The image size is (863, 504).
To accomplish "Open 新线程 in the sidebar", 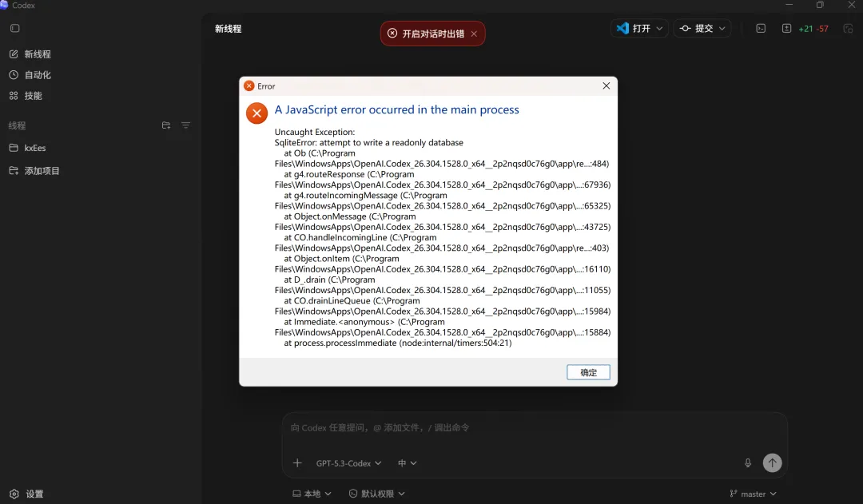I will pyautogui.click(x=30, y=54).
